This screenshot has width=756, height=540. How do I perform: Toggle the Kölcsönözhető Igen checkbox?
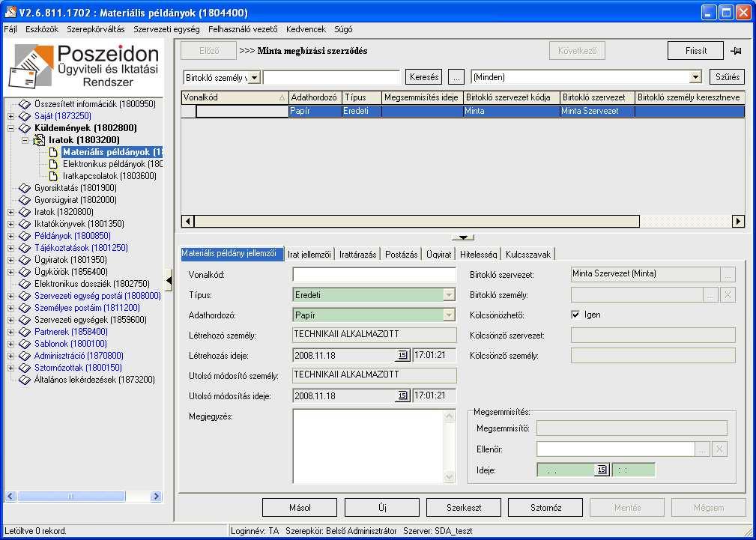575,315
